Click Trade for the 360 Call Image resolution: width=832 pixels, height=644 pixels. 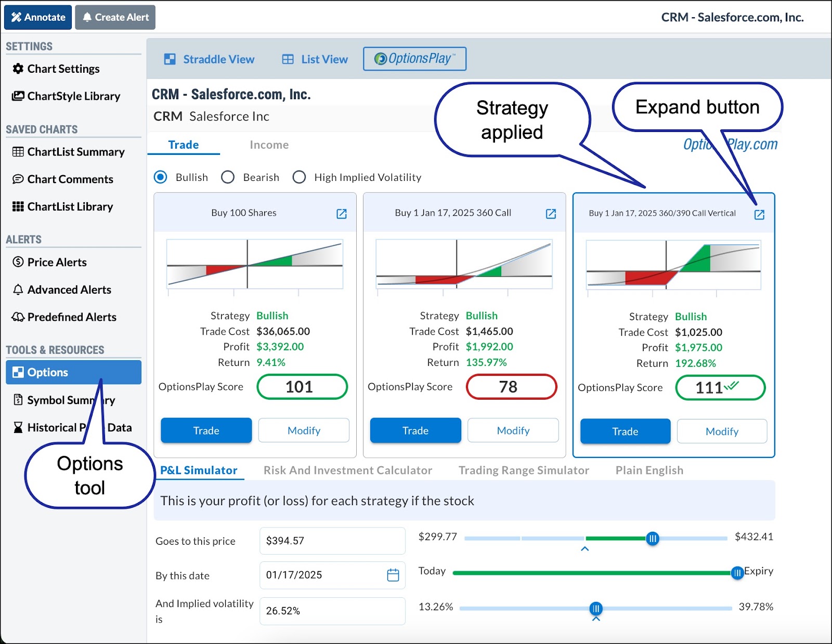[415, 430]
